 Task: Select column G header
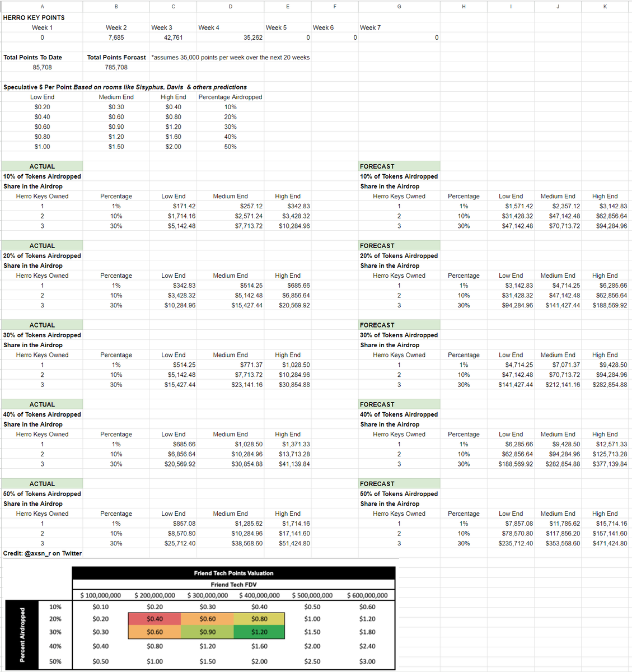[399, 6]
